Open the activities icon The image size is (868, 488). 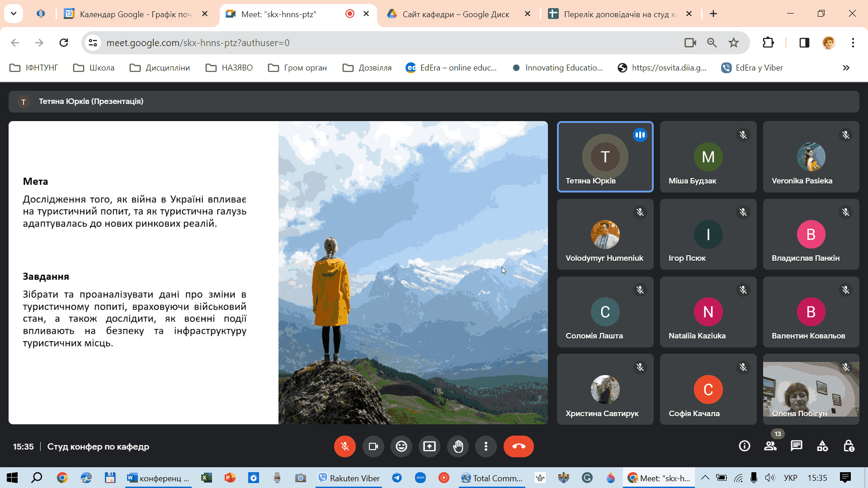822,446
